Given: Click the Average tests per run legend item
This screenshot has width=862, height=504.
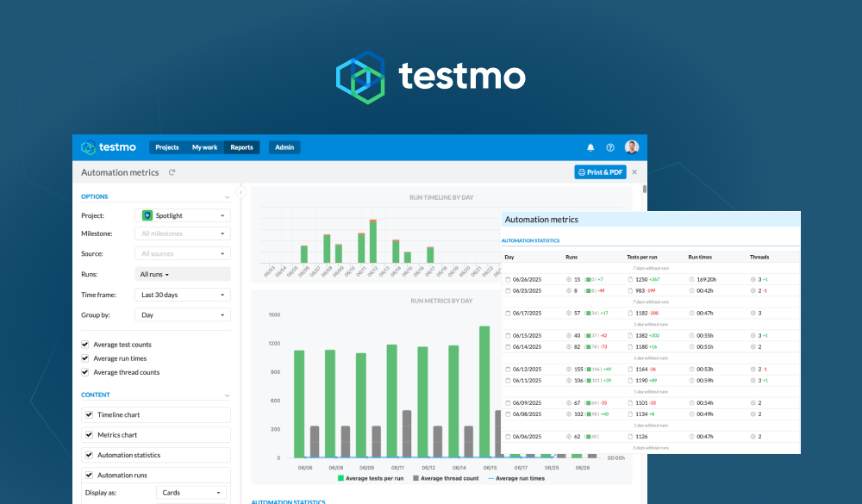Looking at the screenshot, I should [371, 478].
